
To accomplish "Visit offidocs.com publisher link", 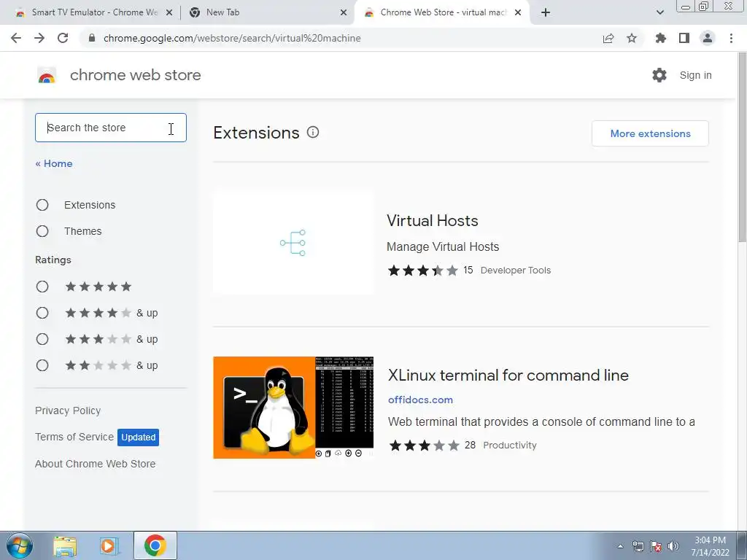I will [420, 400].
